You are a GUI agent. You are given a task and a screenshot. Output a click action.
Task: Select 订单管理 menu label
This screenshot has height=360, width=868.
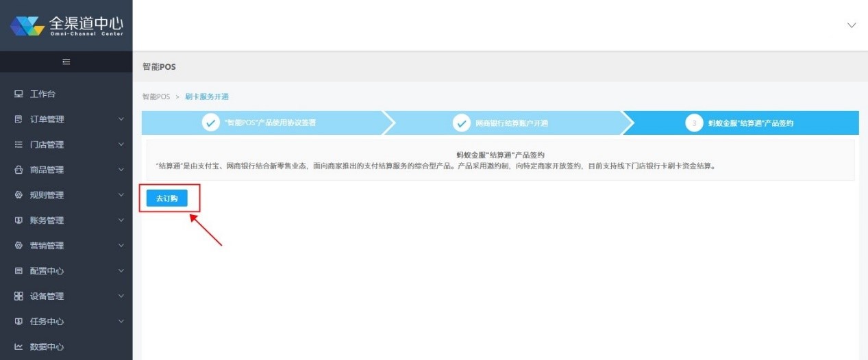click(47, 119)
